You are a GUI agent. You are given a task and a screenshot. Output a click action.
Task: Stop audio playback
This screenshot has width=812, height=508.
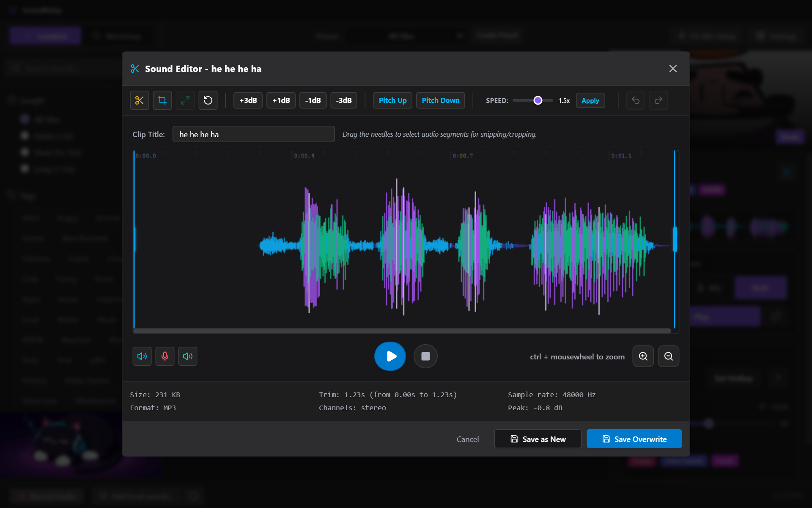pos(425,356)
